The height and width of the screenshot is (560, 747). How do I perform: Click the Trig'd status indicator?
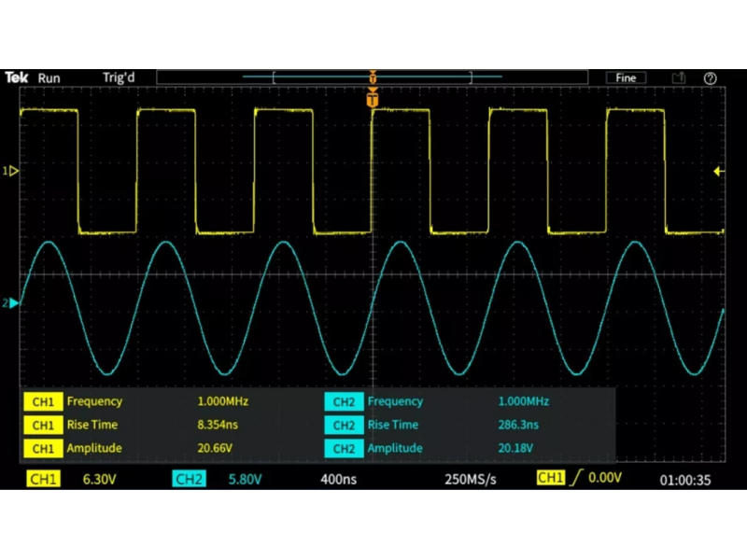pyautogui.click(x=119, y=78)
